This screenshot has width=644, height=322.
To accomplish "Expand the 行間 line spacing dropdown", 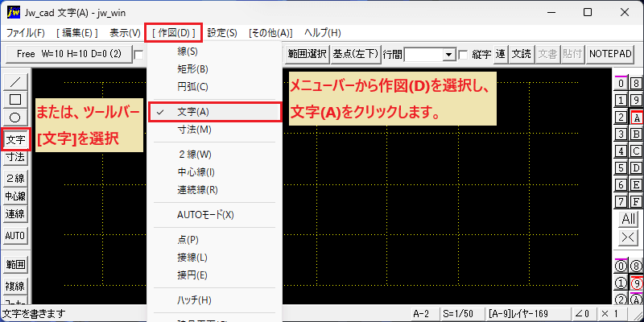I will coord(449,54).
